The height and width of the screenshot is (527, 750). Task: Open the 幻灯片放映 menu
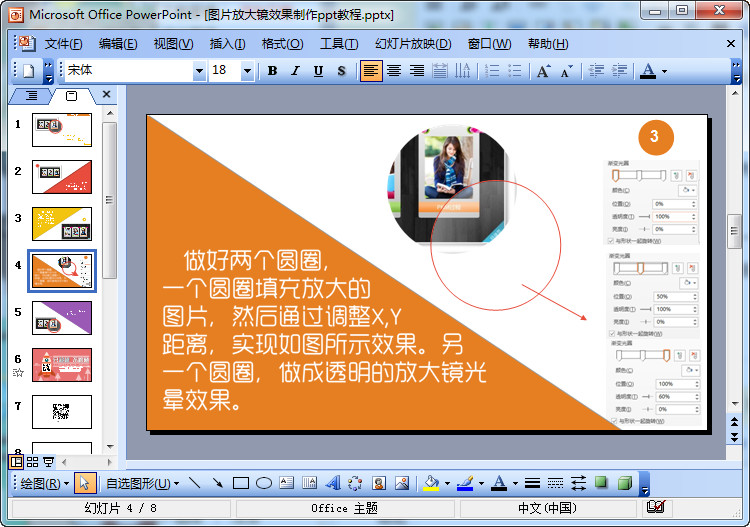412,44
